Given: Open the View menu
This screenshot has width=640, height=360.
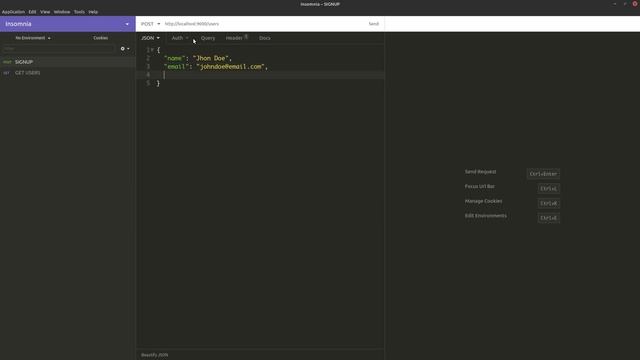Looking at the screenshot, I should [45, 12].
